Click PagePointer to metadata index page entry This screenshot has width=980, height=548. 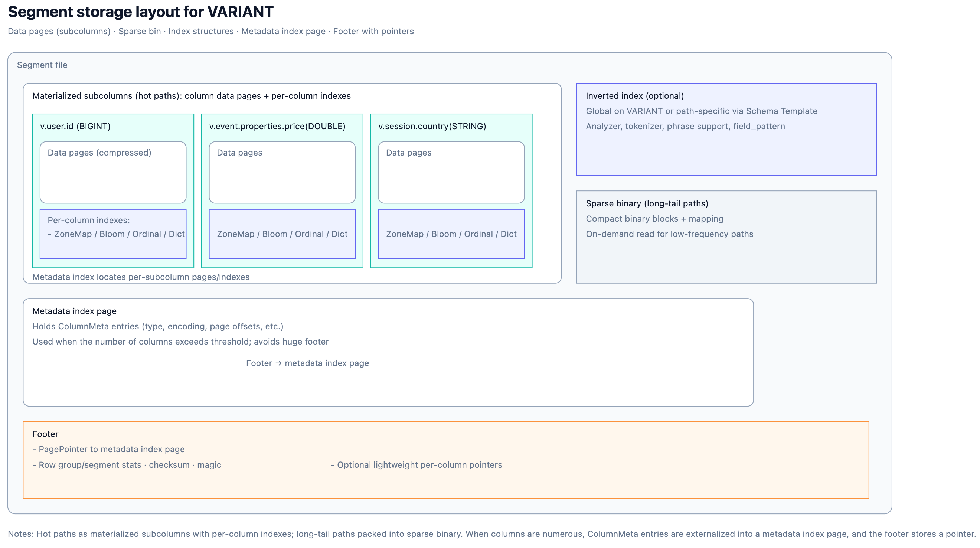coord(109,449)
